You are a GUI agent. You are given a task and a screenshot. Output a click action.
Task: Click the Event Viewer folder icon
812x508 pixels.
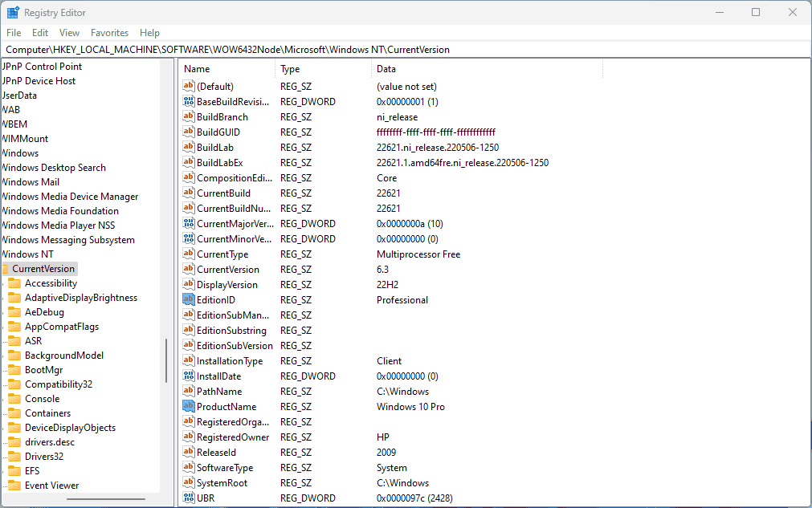[14, 486]
